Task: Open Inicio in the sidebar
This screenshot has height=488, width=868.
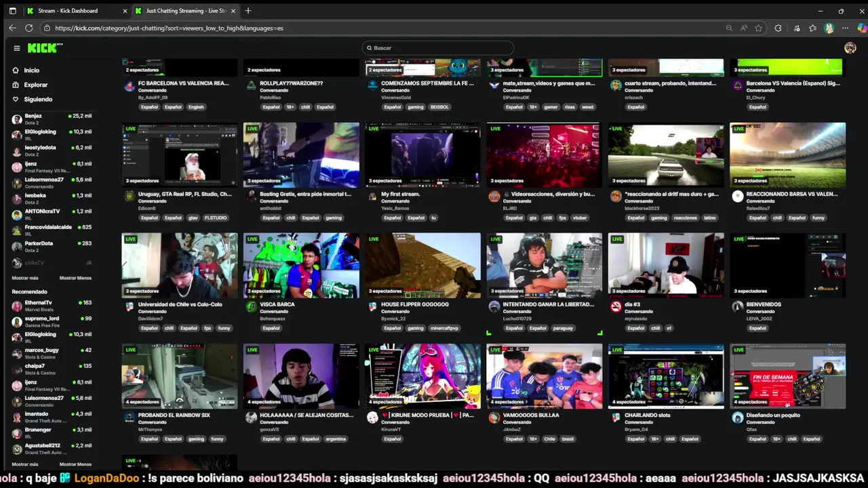Action: pyautogui.click(x=32, y=70)
